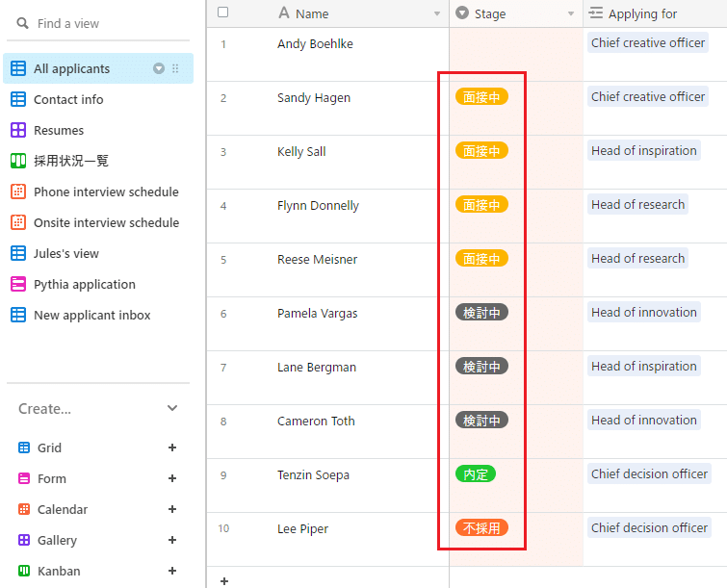
Task: Click the Name field text-type icon
Action: (284, 13)
